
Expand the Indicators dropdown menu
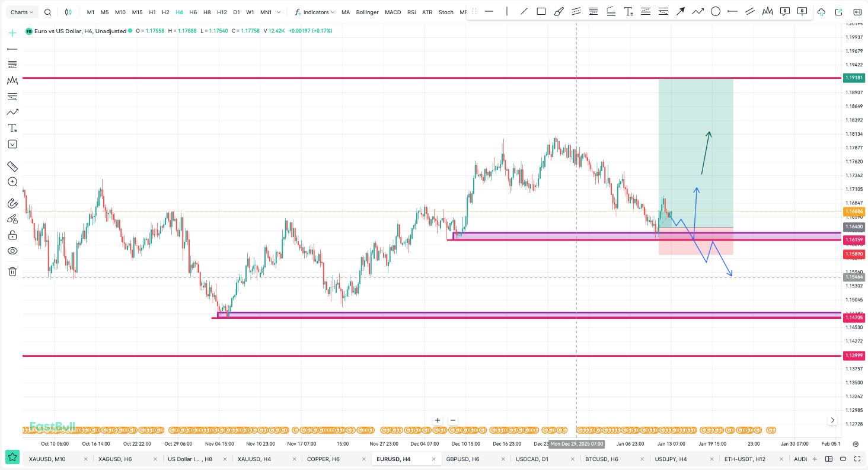pos(315,12)
